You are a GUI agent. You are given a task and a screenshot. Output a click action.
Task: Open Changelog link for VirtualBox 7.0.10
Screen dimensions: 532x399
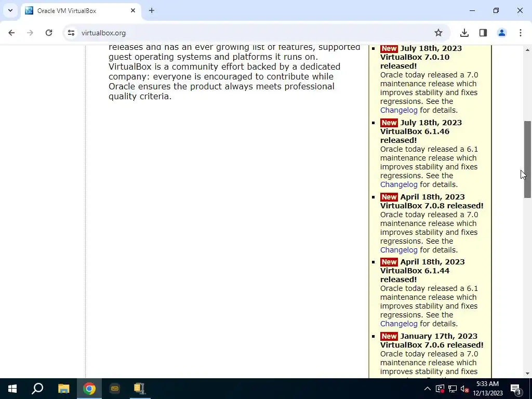coord(398,110)
